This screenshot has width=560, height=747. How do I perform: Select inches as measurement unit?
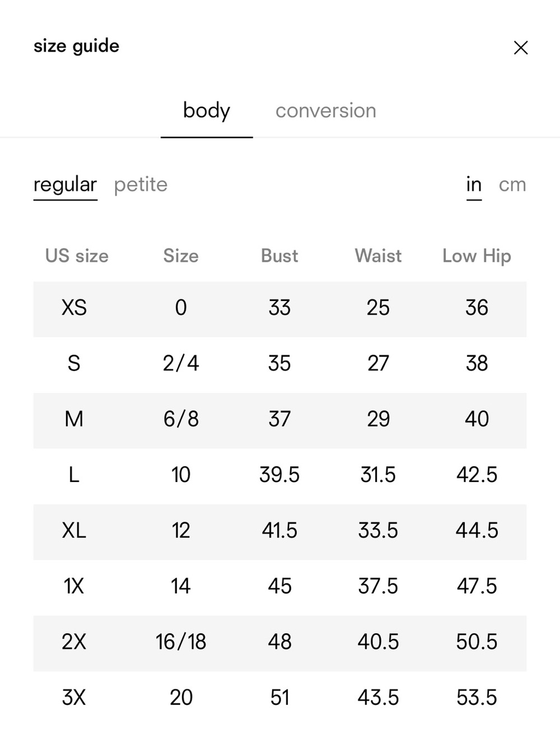coord(474,184)
